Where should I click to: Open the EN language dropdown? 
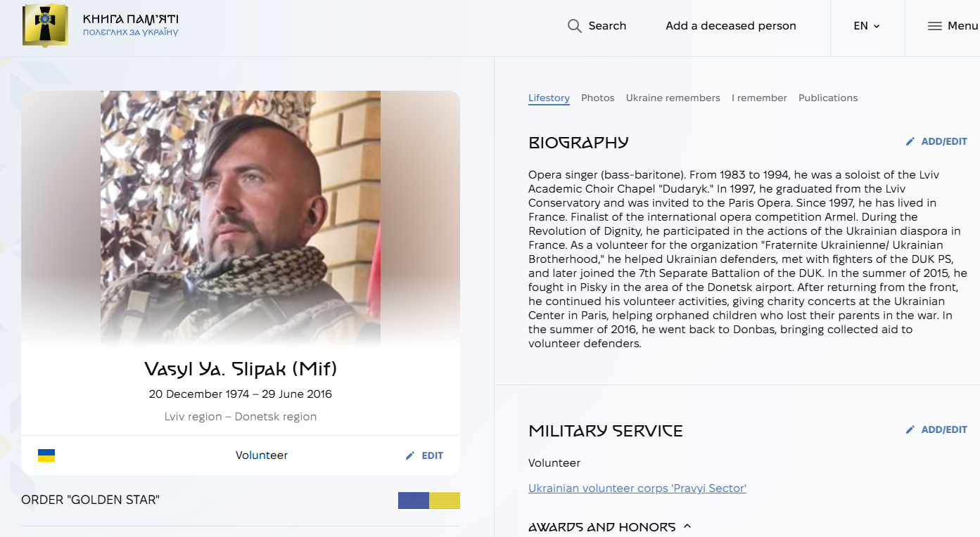point(867,26)
